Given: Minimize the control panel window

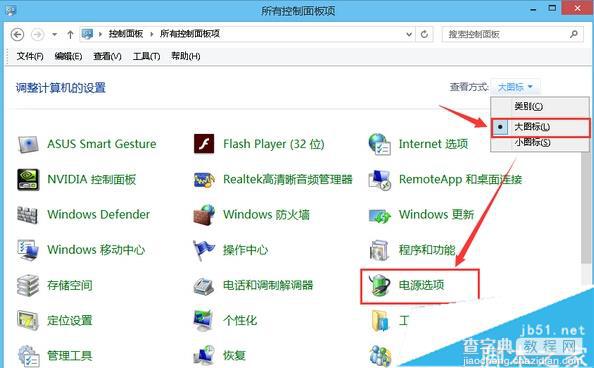Looking at the screenshot, I should [533, 9].
